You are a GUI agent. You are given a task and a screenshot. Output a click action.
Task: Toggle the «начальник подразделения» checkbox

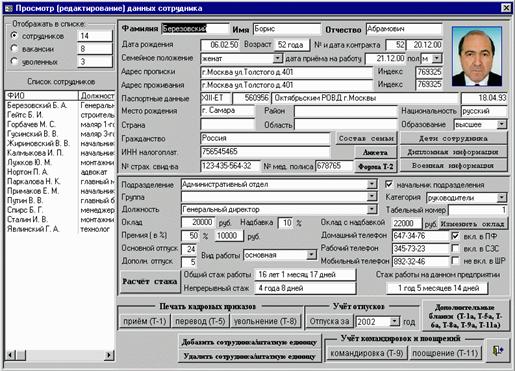pyautogui.click(x=389, y=184)
